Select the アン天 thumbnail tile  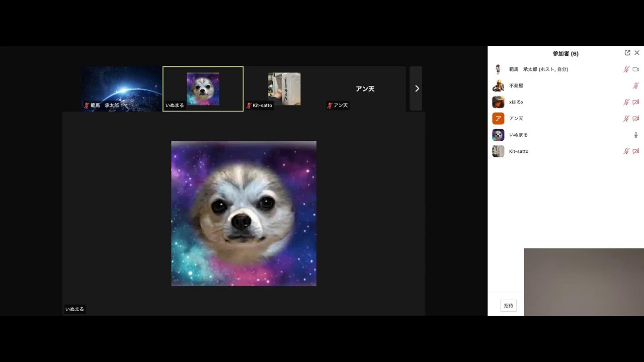point(365,88)
